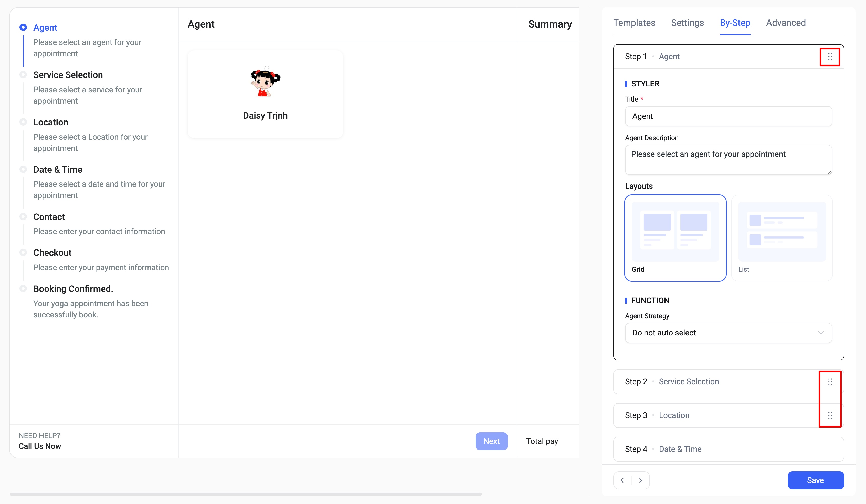This screenshot has width=866, height=504.
Task: Select the Agent step radio indicator
Action: (x=23, y=27)
